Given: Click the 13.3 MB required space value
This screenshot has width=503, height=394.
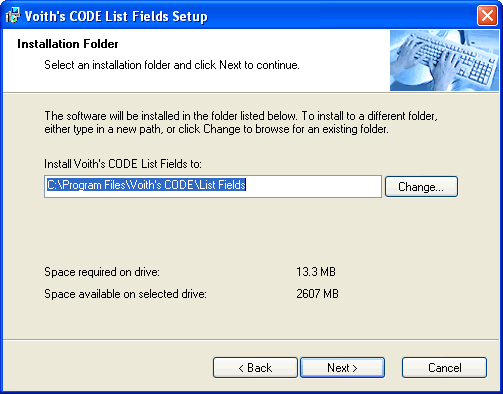Looking at the screenshot, I should tap(316, 272).
